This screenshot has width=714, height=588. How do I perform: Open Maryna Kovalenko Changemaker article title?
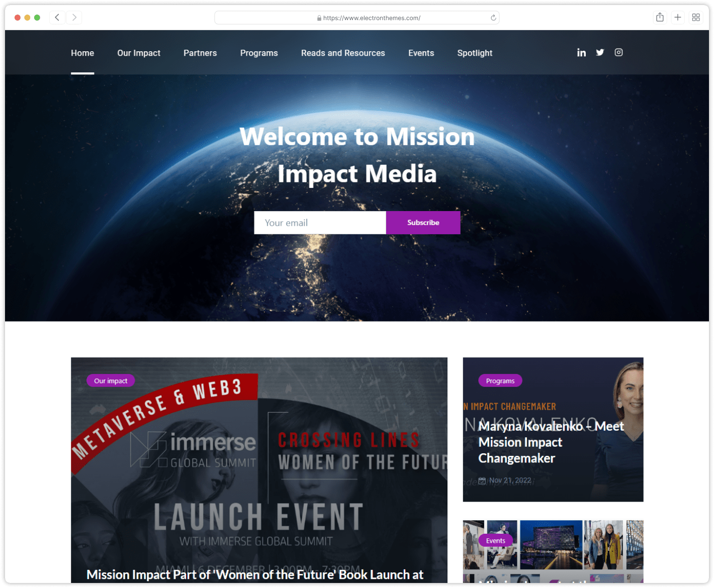tap(551, 442)
